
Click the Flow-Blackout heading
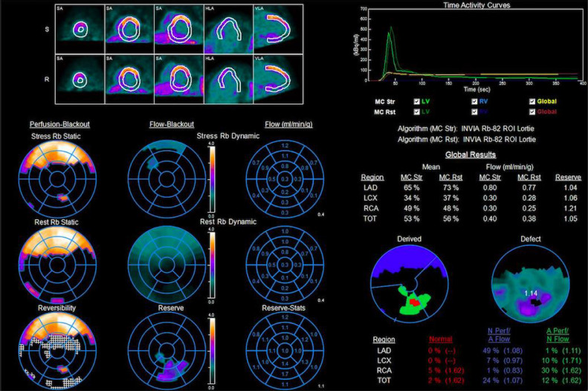click(172, 124)
